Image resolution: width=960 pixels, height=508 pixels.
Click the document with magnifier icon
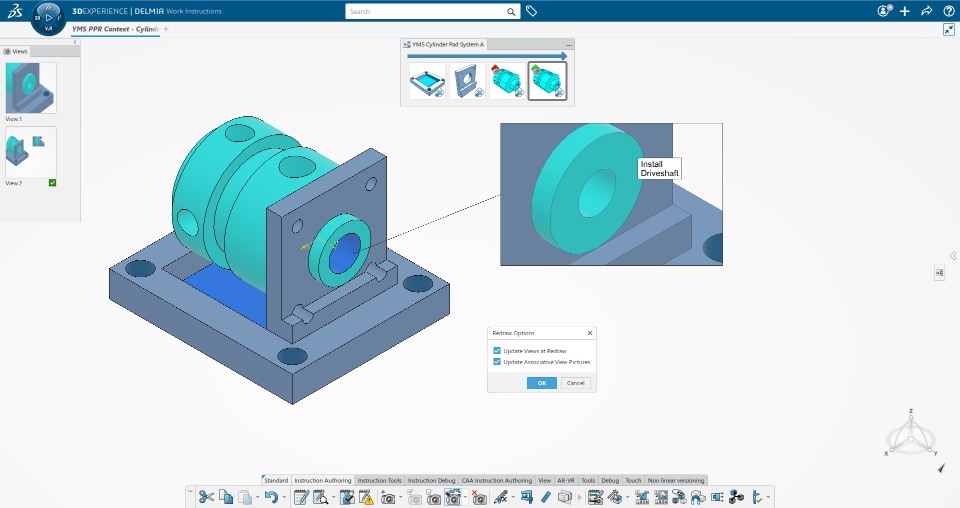(x=320, y=497)
